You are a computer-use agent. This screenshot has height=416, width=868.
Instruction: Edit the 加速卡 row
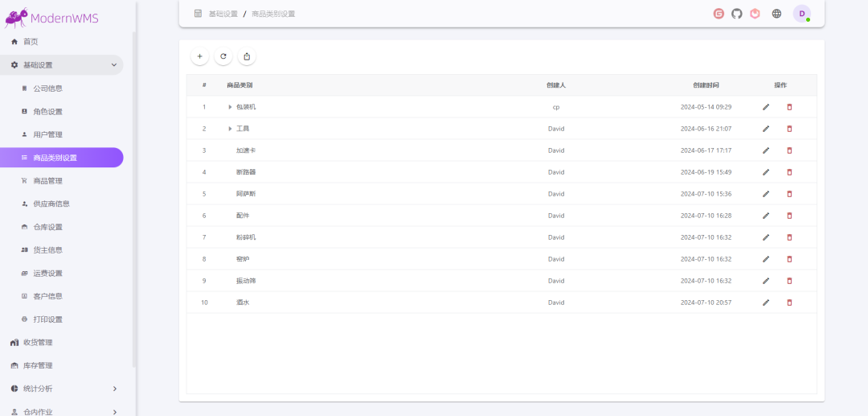tap(766, 150)
